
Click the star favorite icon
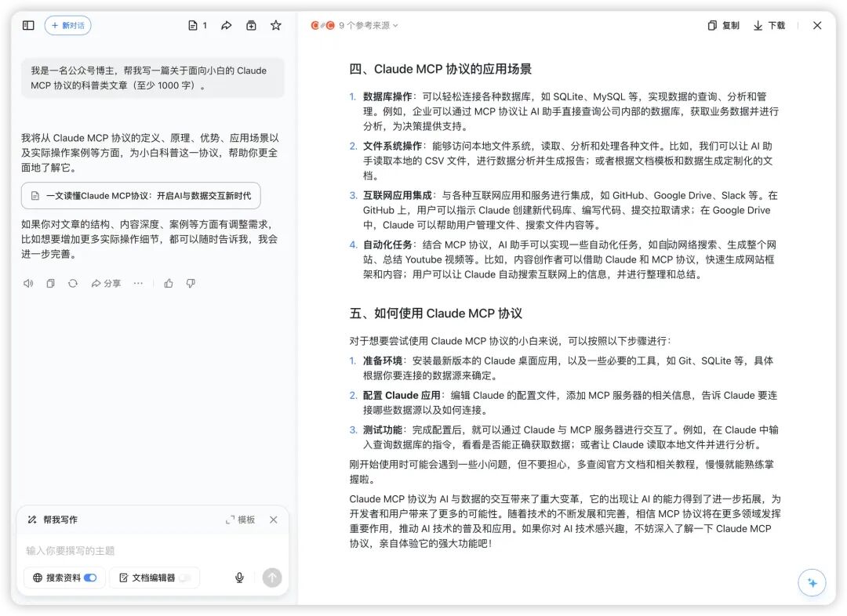click(x=276, y=25)
